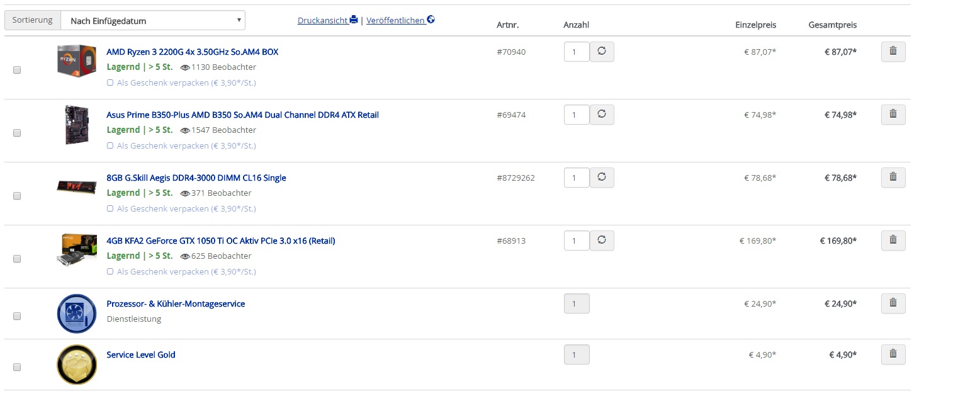Select checkbox for AMD Ryzen 3 2200G
The image size is (980, 408).
pyautogui.click(x=17, y=70)
